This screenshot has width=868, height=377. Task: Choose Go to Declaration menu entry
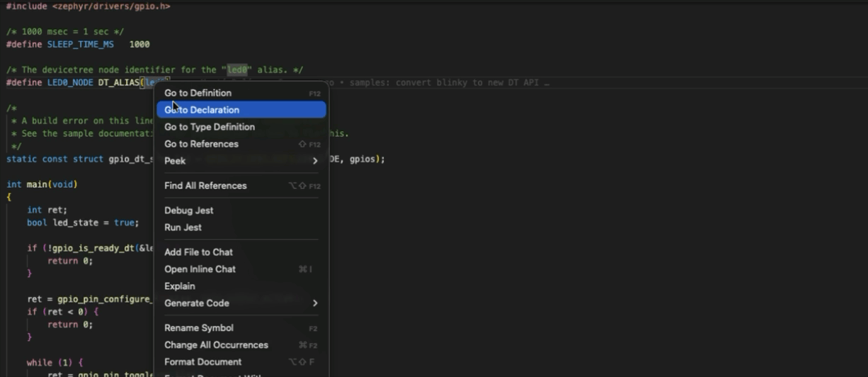(x=241, y=110)
